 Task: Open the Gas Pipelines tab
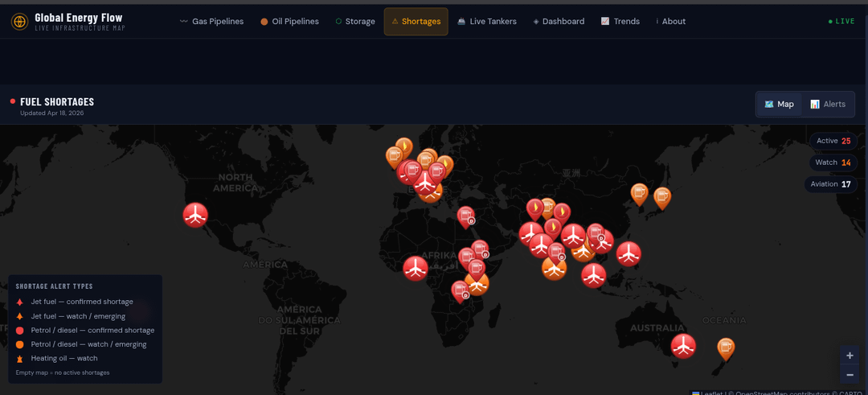point(211,22)
